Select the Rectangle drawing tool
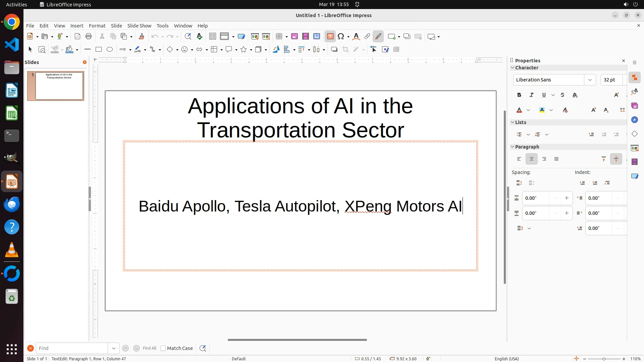This screenshot has height=362, width=644. pos(99,50)
